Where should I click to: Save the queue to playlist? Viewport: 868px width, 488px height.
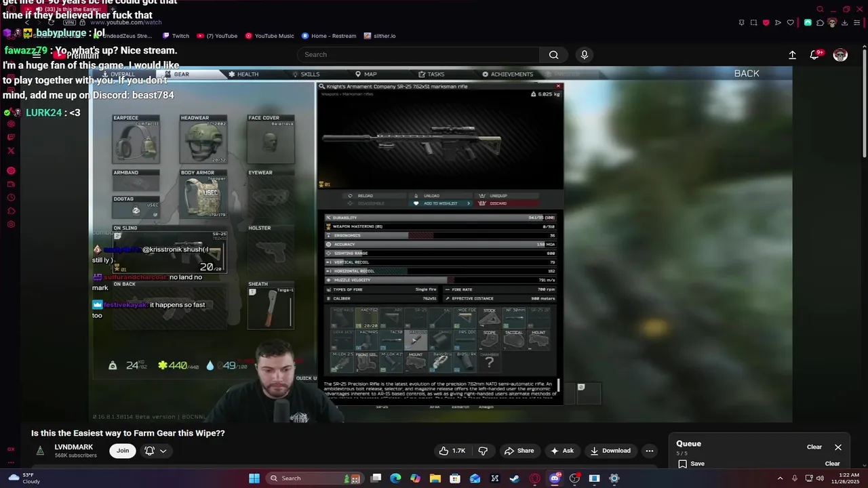(691, 464)
